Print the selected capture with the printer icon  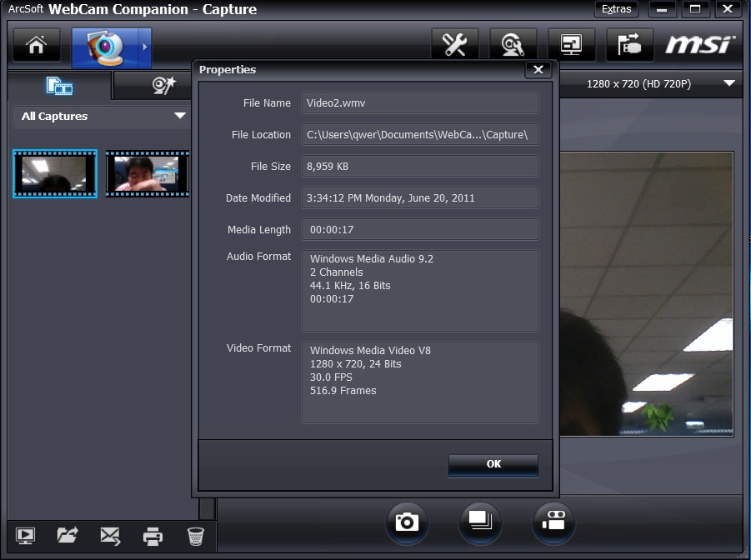click(153, 537)
